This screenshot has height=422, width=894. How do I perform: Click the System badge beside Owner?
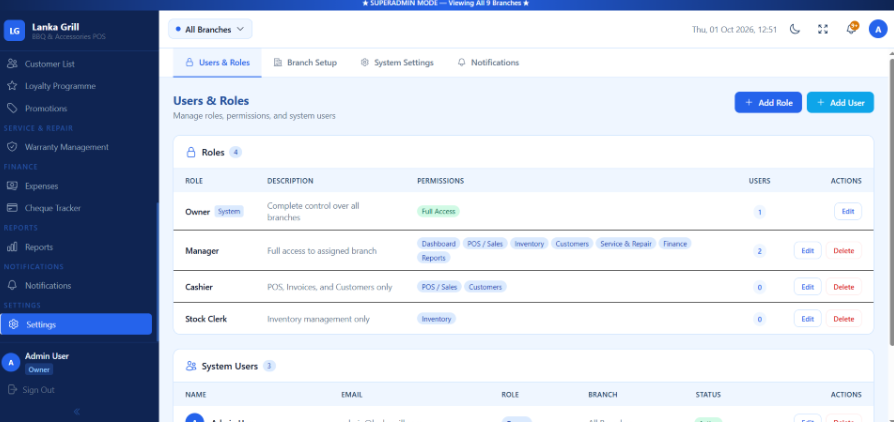(x=229, y=211)
